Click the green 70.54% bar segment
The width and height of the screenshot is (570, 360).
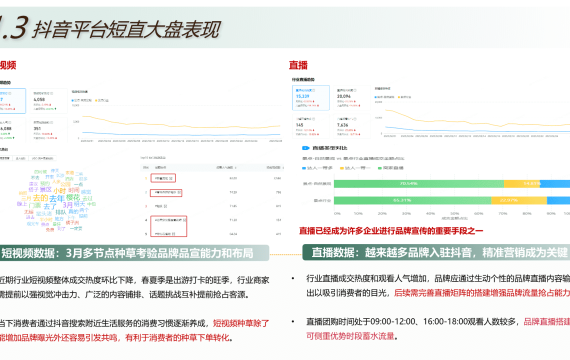(419, 184)
